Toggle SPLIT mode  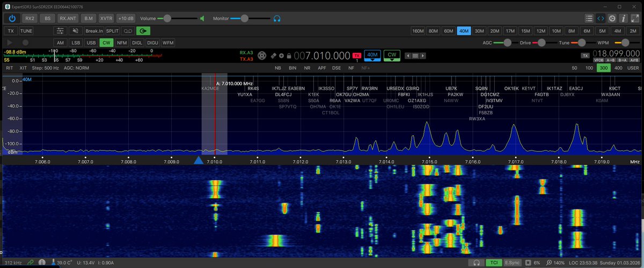113,31
